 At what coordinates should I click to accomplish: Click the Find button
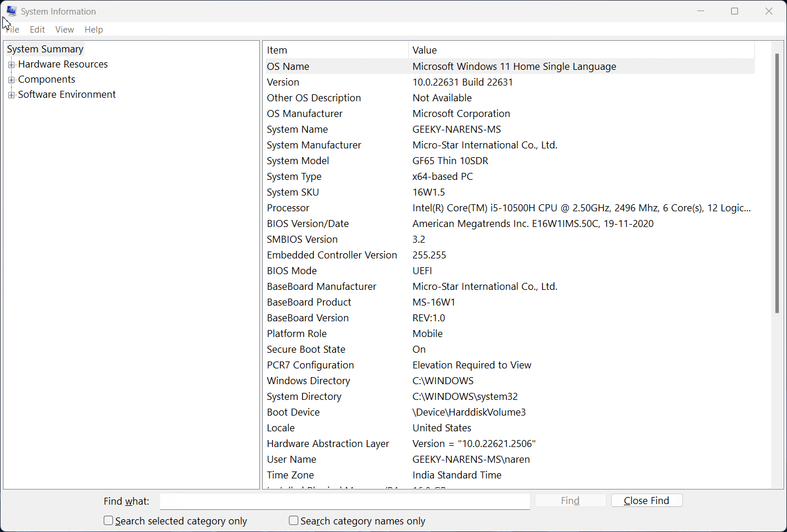click(x=570, y=501)
